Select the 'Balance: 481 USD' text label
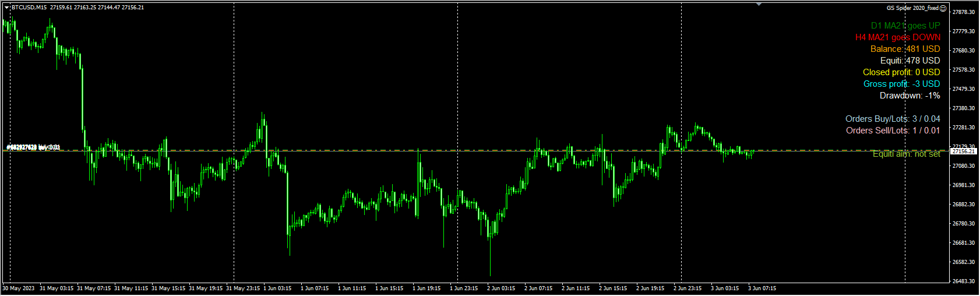This screenshot has width=980, height=296. click(905, 49)
